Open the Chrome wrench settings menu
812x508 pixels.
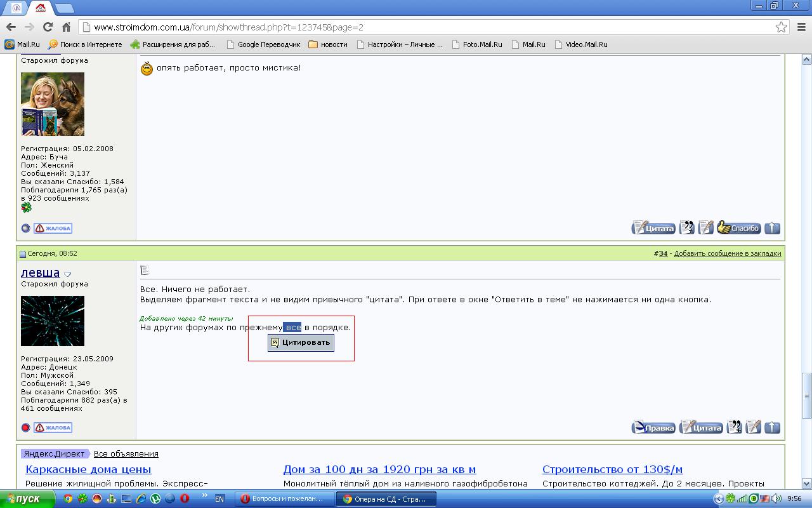point(800,27)
